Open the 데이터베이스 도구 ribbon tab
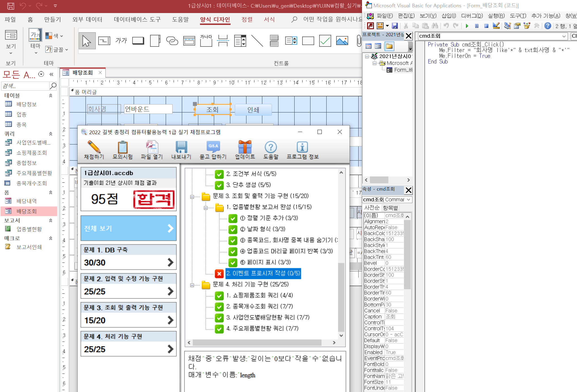This screenshot has height=392, width=577. tap(137, 20)
